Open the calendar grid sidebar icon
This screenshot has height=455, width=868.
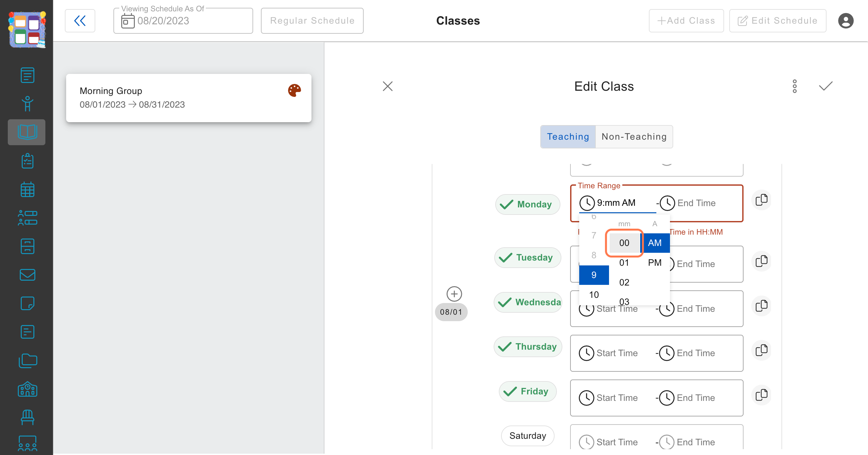(27, 190)
